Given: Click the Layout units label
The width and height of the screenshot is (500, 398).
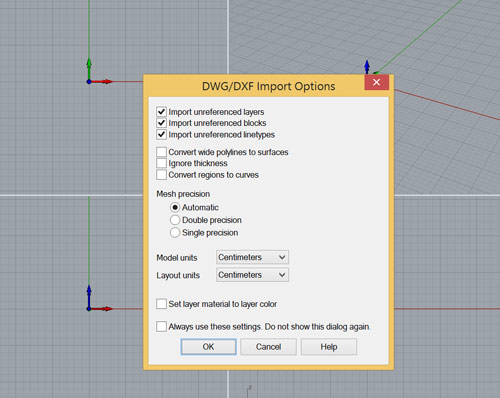Looking at the screenshot, I should click(x=178, y=275).
